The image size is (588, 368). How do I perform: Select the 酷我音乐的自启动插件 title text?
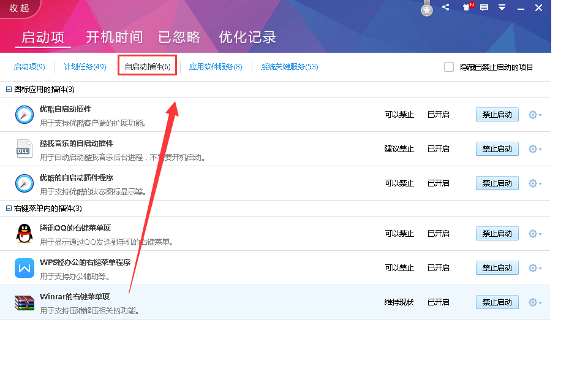click(77, 144)
